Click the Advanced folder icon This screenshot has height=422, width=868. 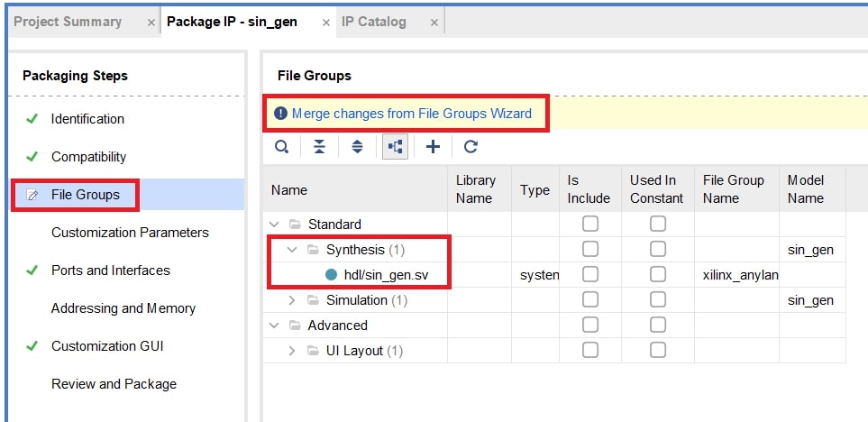point(295,326)
